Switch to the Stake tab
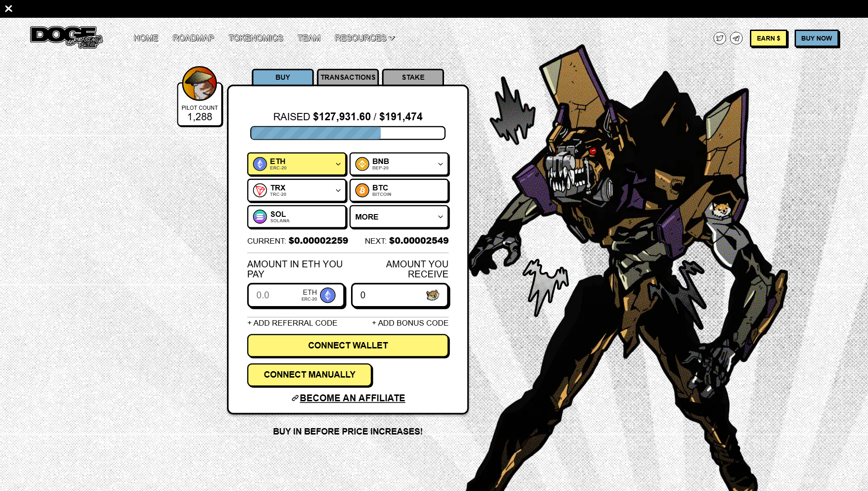868x491 pixels. [x=413, y=77]
